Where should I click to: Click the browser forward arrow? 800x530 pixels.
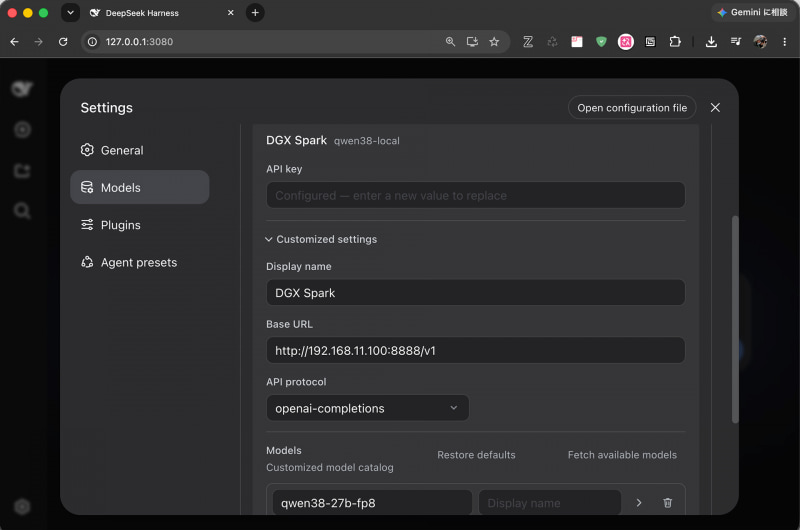pyautogui.click(x=39, y=42)
